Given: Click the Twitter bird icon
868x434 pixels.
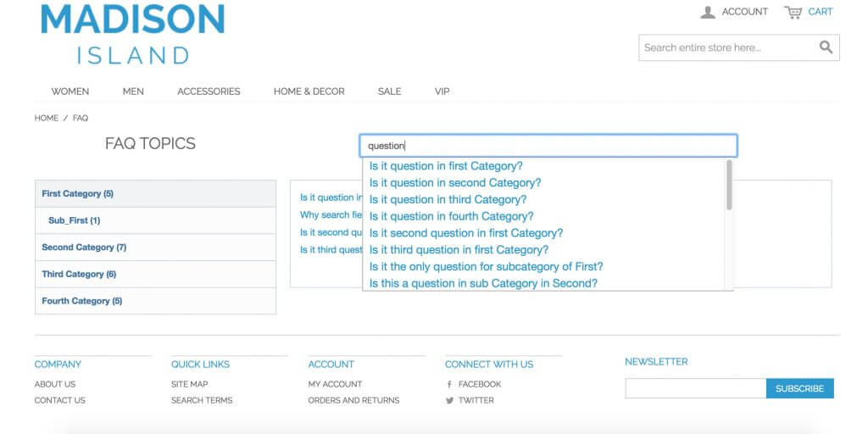Looking at the screenshot, I should click(449, 400).
